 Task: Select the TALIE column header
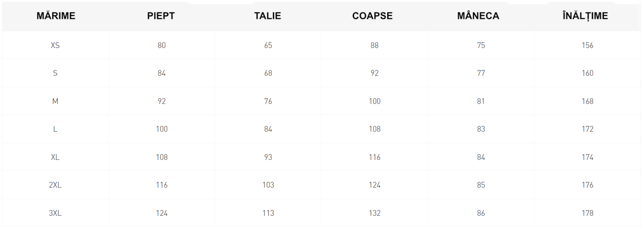coord(267,16)
